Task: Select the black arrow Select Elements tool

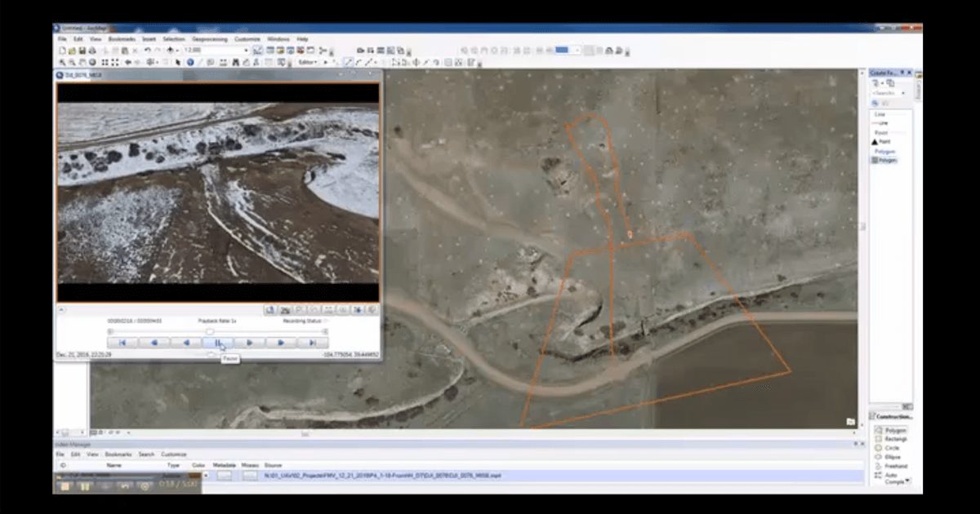Action: [x=178, y=62]
